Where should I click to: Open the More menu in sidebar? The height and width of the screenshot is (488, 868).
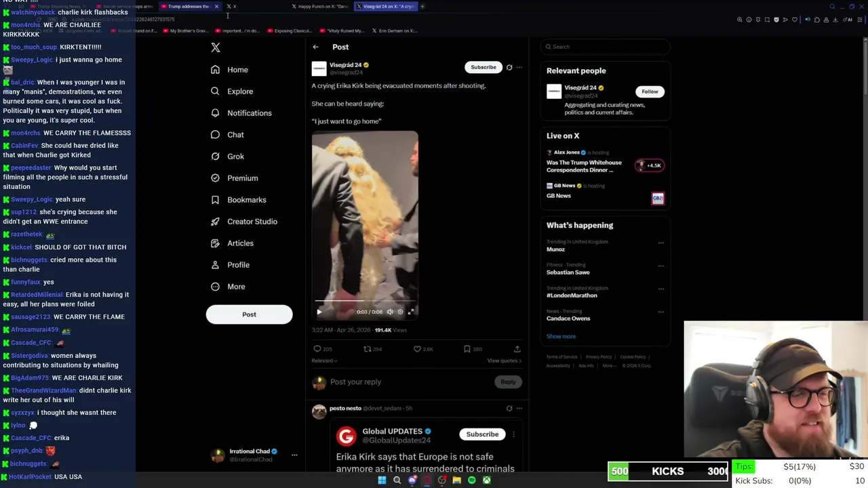(227, 287)
